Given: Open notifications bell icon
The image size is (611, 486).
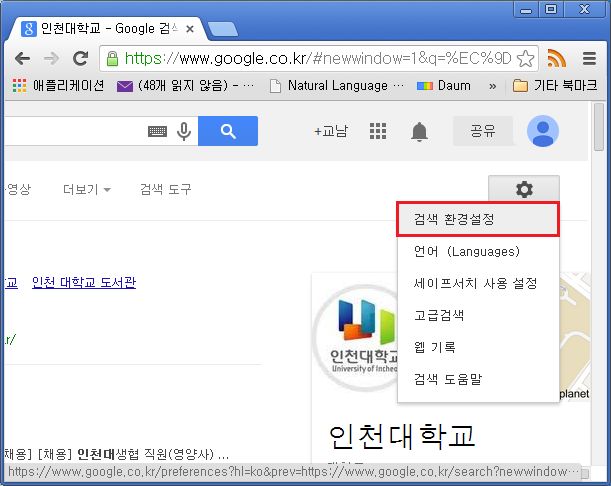Looking at the screenshot, I should click(419, 132).
